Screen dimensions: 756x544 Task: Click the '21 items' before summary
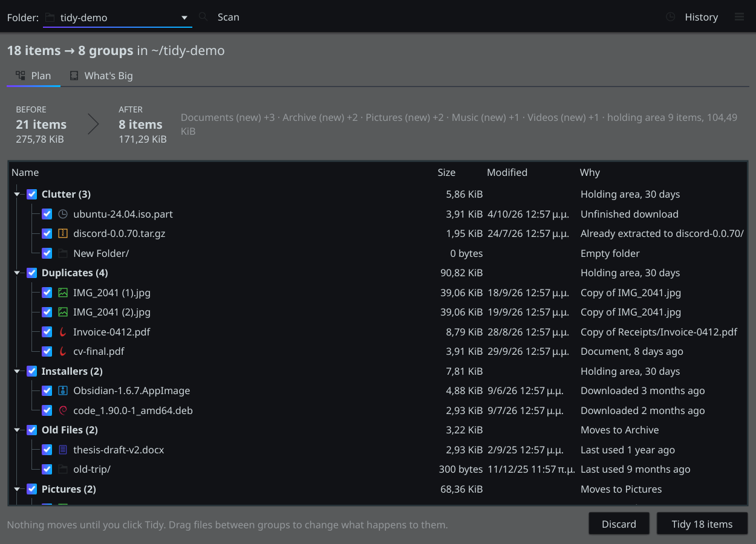41,125
